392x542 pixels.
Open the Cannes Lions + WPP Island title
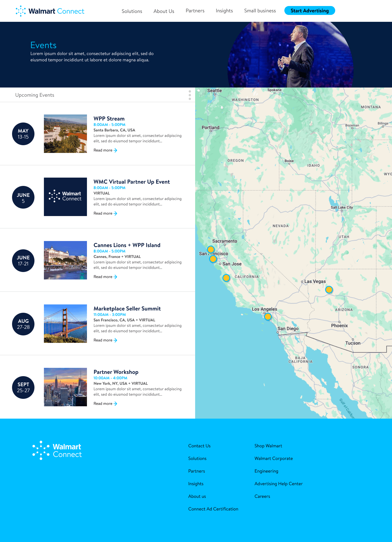pyautogui.click(x=127, y=245)
